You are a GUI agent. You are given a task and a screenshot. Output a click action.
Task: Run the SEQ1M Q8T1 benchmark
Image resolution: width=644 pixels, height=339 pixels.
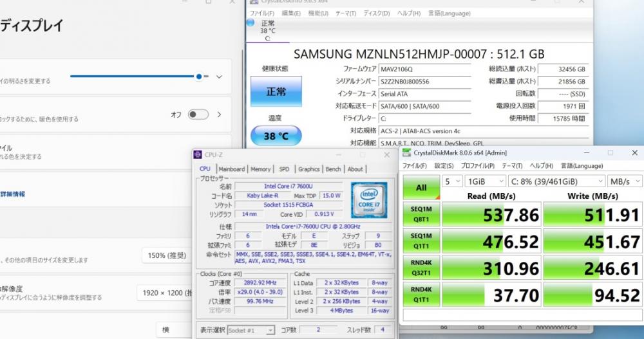click(x=421, y=214)
